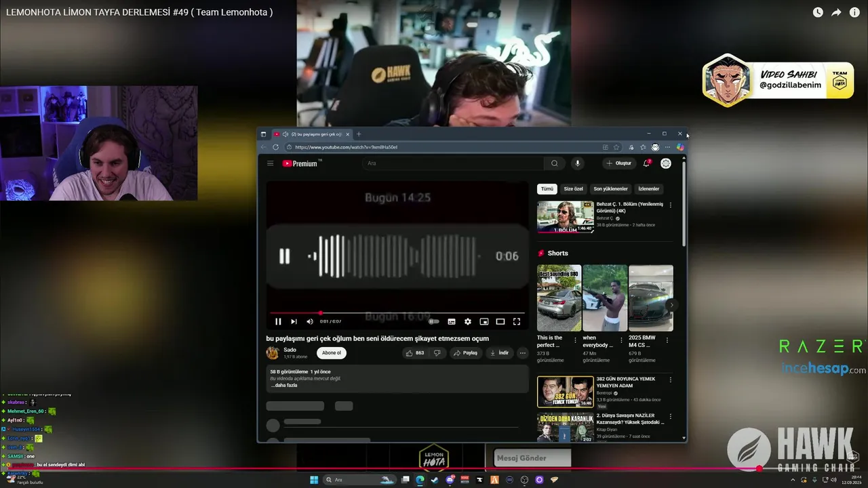The height and width of the screenshot is (488, 868).
Task: Open options for '2. Dünya Savaşını NAZİLER' video
Action: (671, 416)
